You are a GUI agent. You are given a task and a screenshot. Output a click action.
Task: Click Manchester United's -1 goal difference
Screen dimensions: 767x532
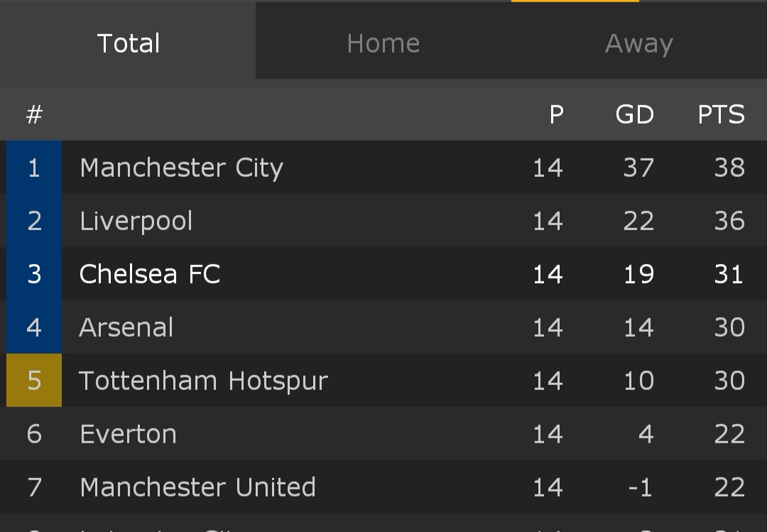tap(639, 487)
